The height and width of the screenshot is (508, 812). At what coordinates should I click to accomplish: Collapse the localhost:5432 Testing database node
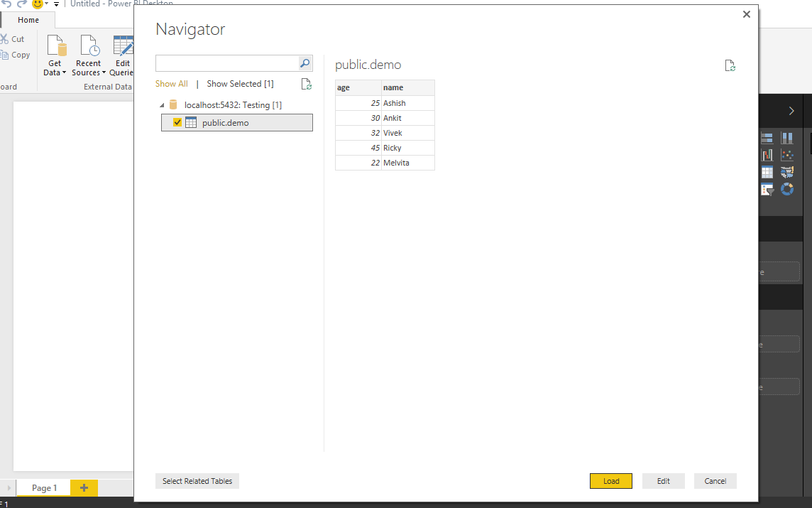pyautogui.click(x=162, y=105)
